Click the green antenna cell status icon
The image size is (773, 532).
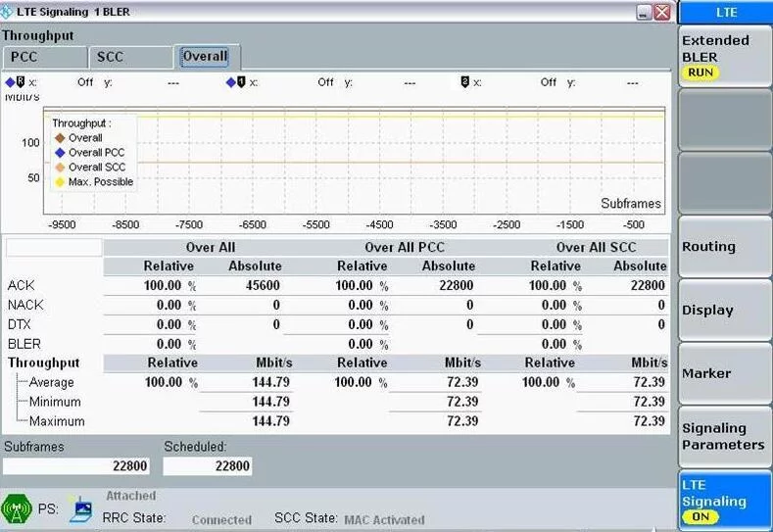pos(17,508)
